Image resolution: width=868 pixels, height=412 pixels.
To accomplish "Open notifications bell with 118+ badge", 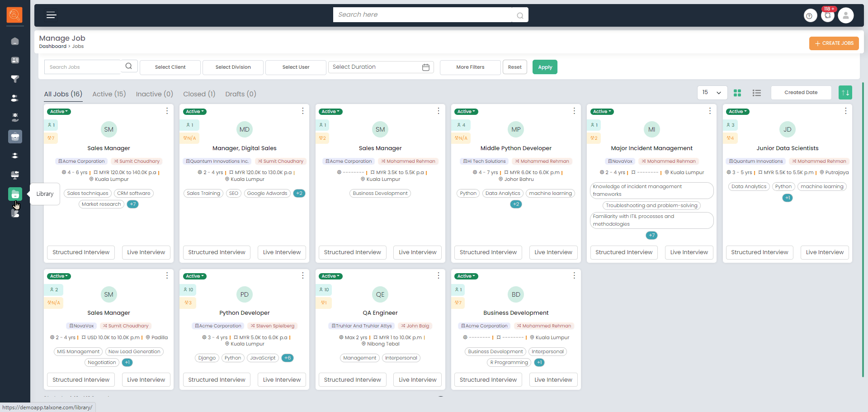I will [828, 15].
